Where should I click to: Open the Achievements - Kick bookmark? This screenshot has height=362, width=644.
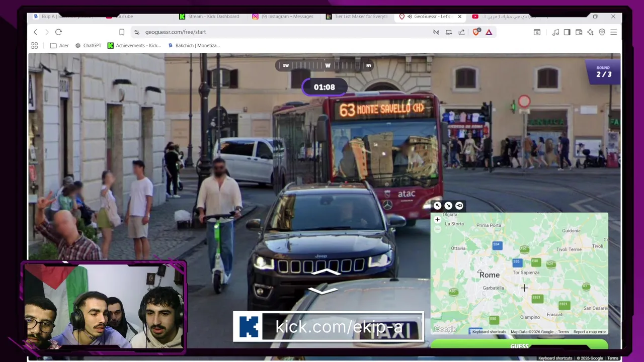click(x=134, y=45)
